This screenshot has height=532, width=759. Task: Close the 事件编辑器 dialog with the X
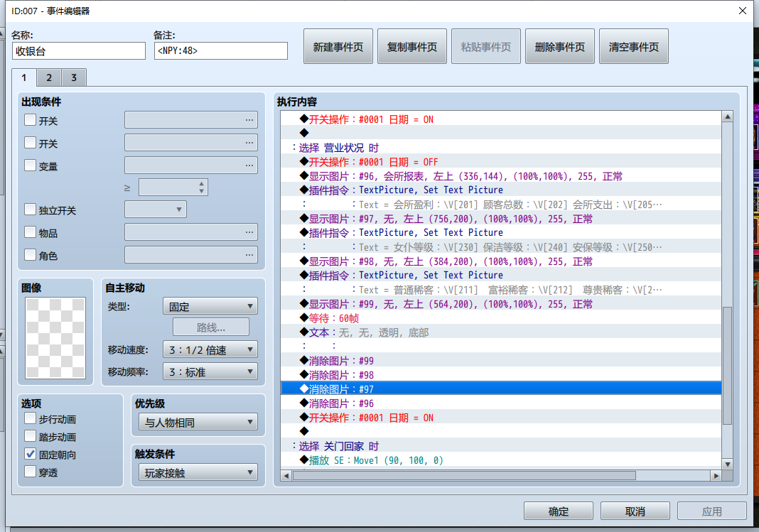point(743,11)
